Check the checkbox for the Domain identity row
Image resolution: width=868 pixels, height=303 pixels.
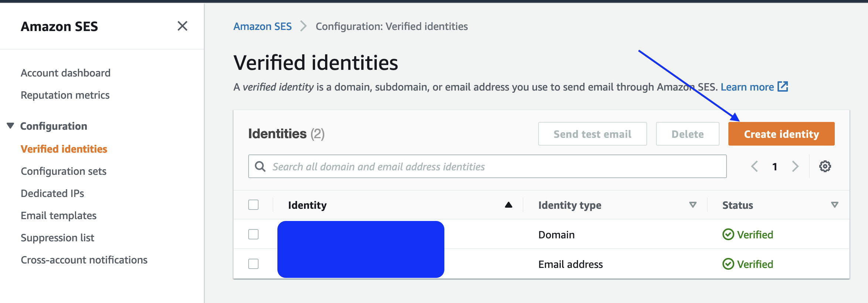(x=253, y=234)
